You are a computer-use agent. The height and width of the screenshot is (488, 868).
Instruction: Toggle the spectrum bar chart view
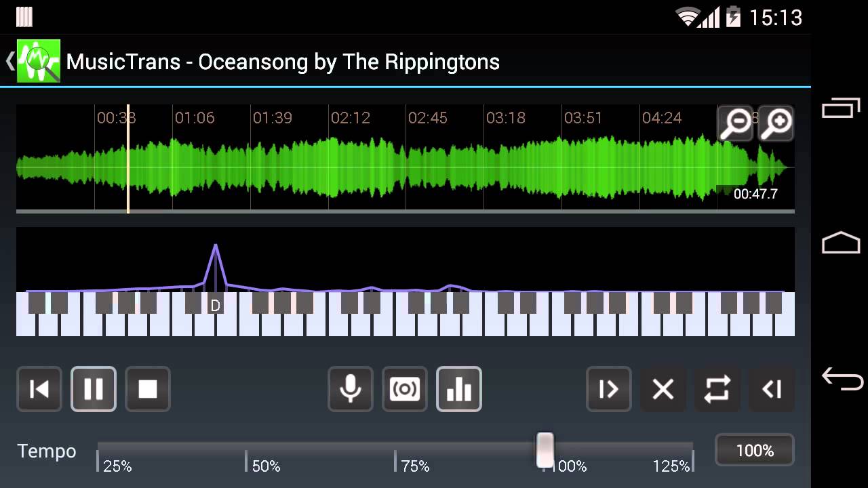click(459, 389)
